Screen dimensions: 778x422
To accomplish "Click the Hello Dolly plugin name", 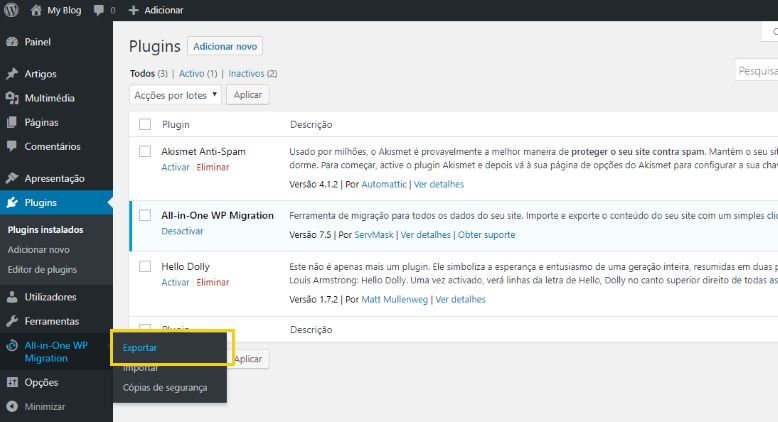I will click(186, 266).
